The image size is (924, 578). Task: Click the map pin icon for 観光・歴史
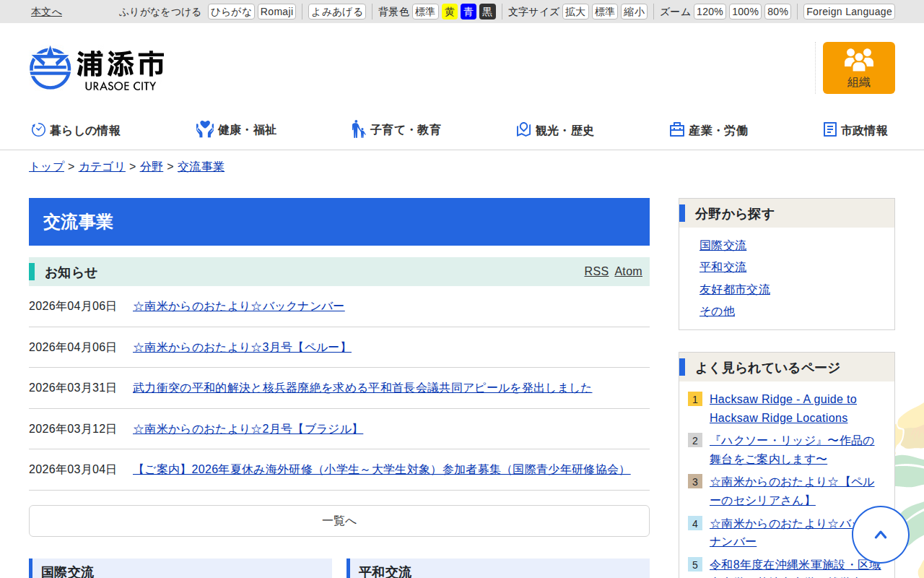tap(523, 130)
